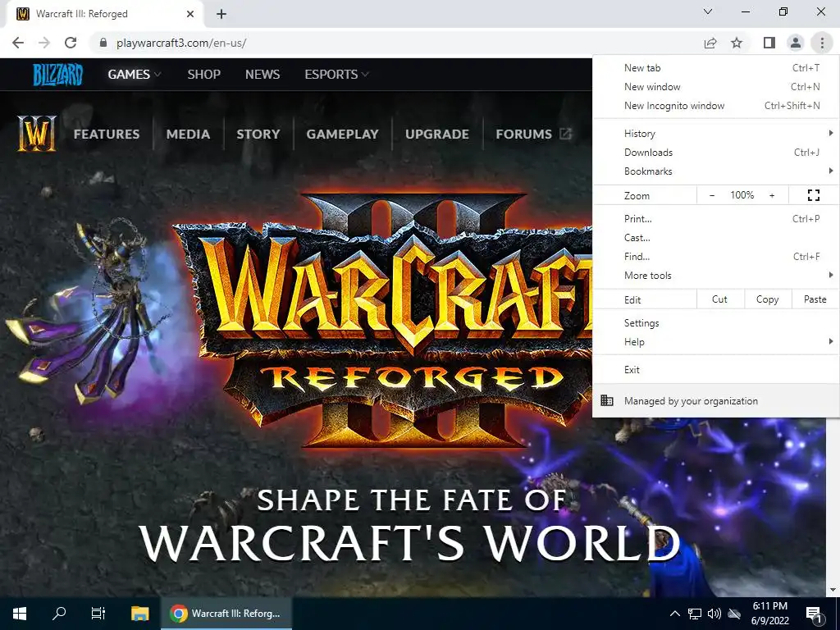This screenshot has width=840, height=630.
Task: Go to MEDIA section
Action: pyautogui.click(x=188, y=134)
